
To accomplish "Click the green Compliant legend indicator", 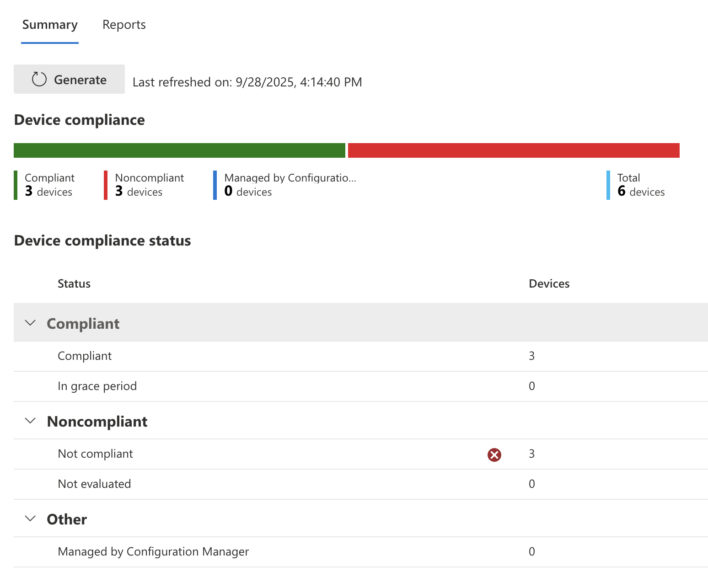I will (16, 185).
